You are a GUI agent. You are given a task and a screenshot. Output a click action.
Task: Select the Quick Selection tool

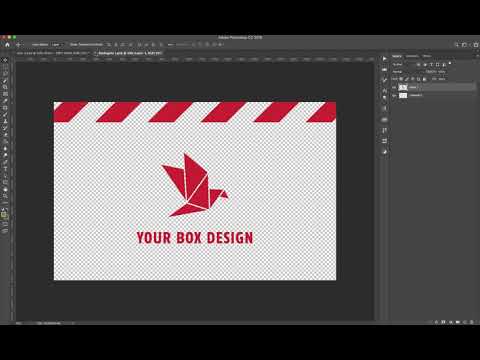[5, 81]
